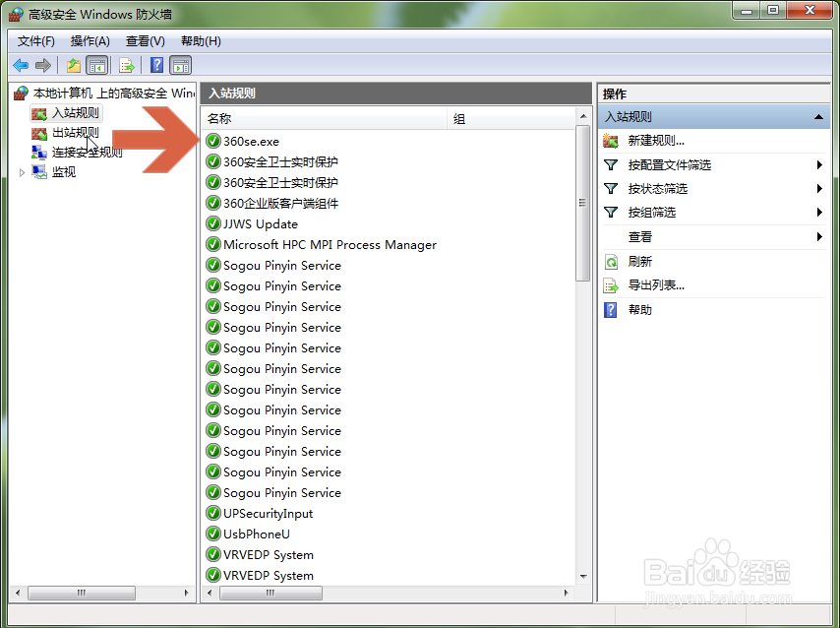Click the green check icon of 360se.exe rule
Viewport: 840px width, 628px height.
click(x=213, y=141)
